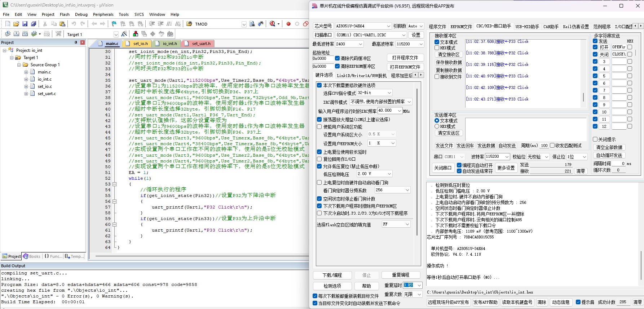Click the Build target icon
The width and height of the screenshot is (644, 309).
point(16,34)
